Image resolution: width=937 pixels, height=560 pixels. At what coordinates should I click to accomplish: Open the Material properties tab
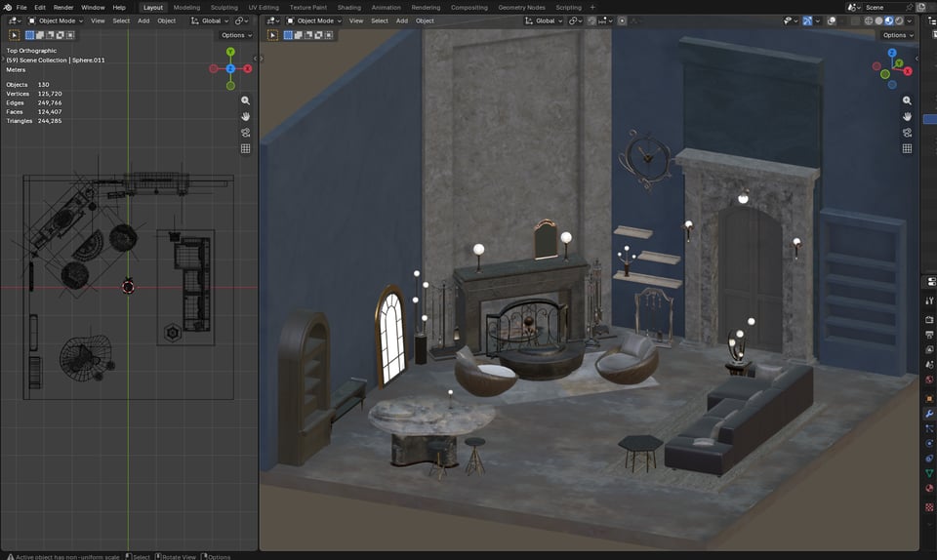(x=929, y=488)
